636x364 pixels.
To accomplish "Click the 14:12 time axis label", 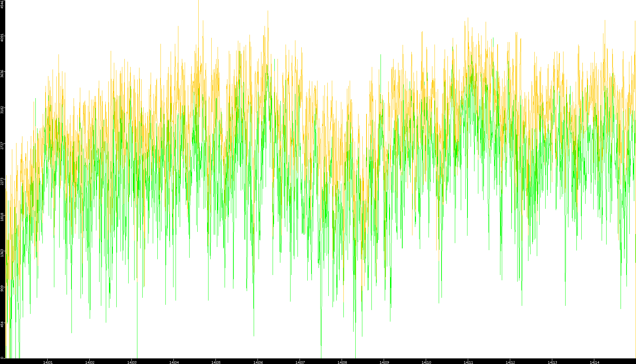I will (510, 362).
